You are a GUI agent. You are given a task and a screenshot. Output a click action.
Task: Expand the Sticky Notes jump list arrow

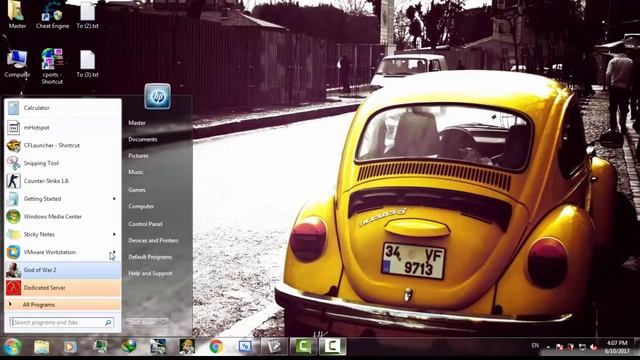(114, 234)
